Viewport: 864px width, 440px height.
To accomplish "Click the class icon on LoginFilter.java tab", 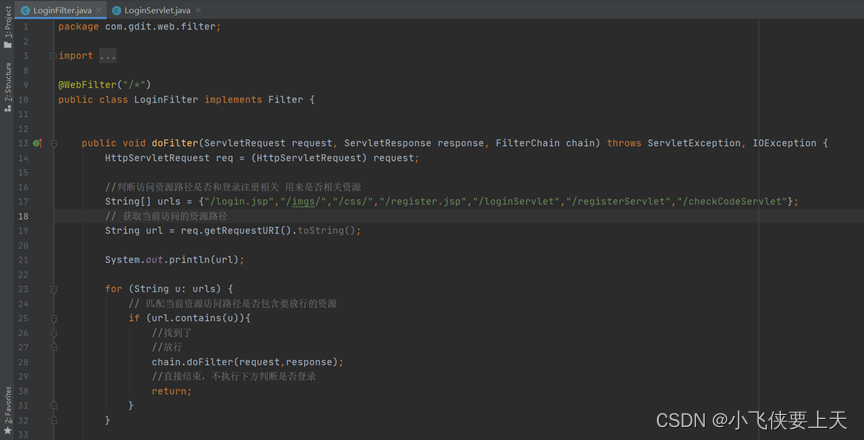I will tap(25, 10).
